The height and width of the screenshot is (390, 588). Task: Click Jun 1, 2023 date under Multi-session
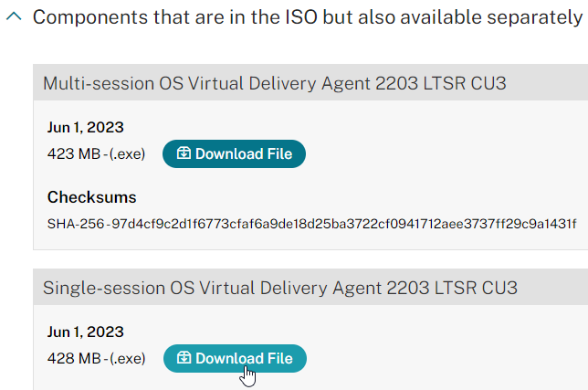(86, 128)
